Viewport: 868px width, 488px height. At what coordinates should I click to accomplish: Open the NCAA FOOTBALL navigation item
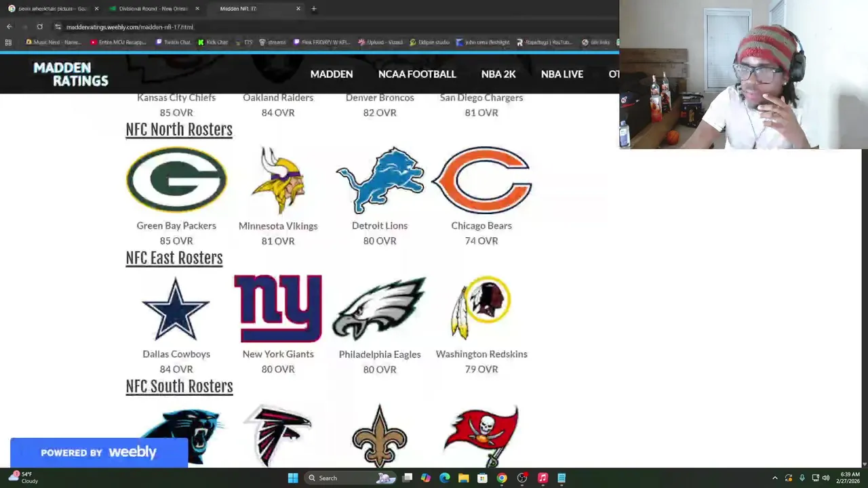tap(417, 74)
